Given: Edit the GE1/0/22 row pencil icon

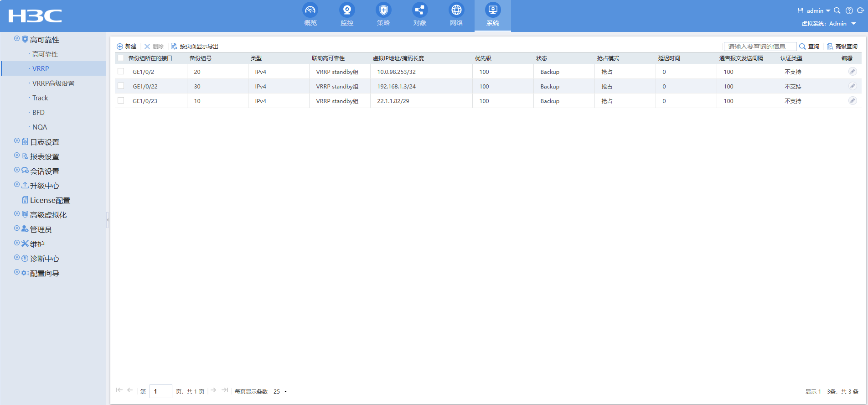Looking at the screenshot, I should (x=852, y=86).
